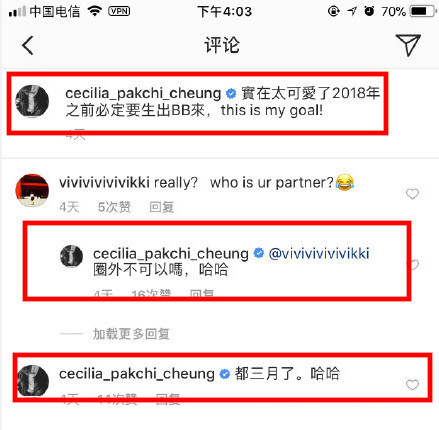Open cecilia avatar beside 都三月了 comment
The image size is (439, 430).
click(x=33, y=381)
